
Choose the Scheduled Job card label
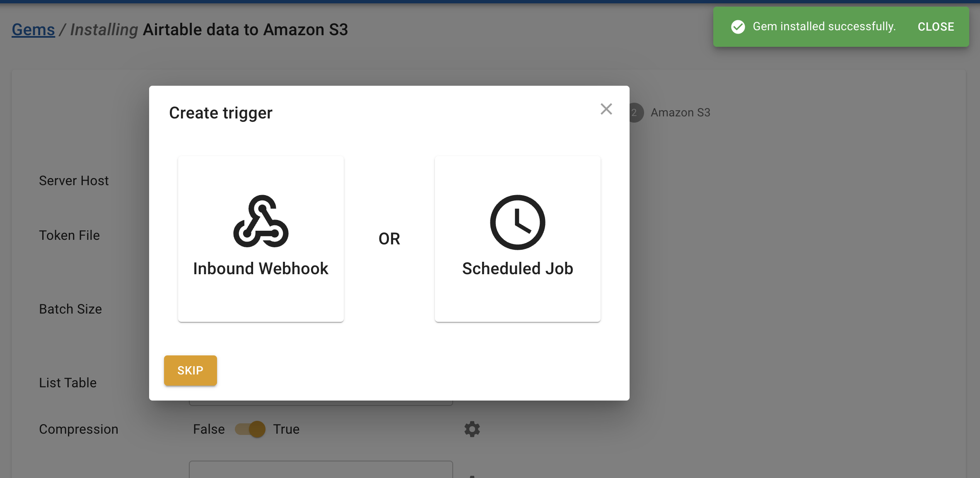tap(517, 268)
